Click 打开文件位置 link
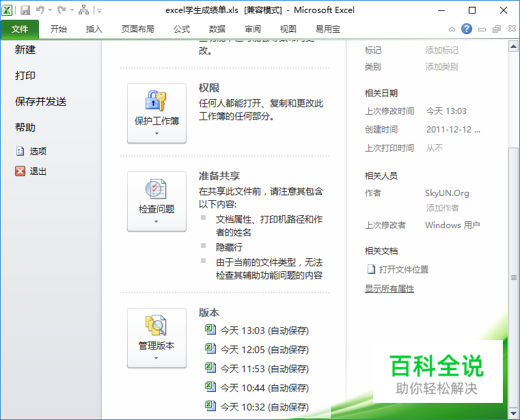The image size is (520, 420). click(x=404, y=270)
